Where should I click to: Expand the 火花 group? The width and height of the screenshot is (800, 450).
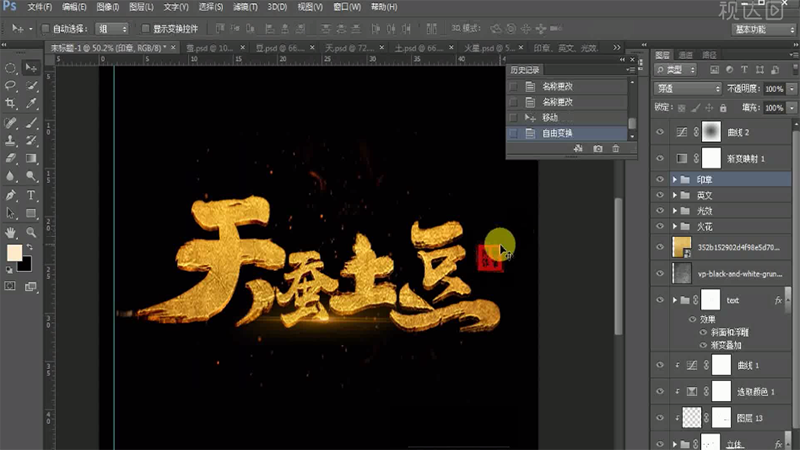tap(674, 226)
